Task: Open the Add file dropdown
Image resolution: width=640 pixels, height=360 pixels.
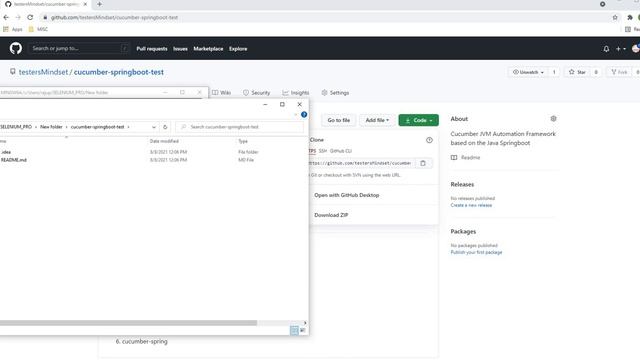Action: pos(377,120)
